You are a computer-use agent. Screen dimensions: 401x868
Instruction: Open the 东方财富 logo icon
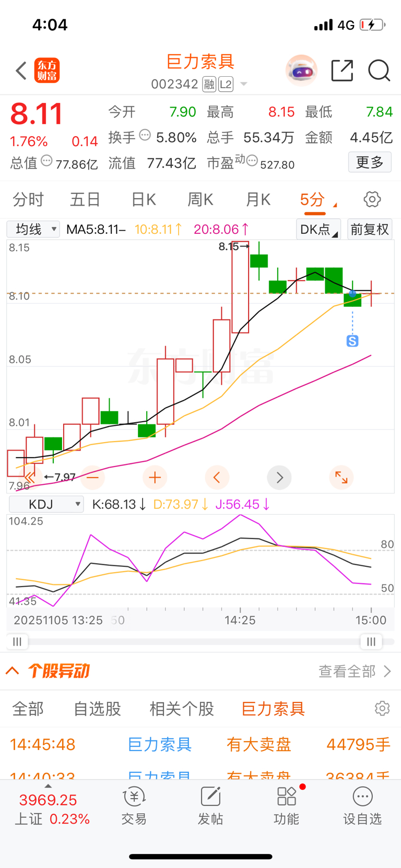tap(47, 71)
